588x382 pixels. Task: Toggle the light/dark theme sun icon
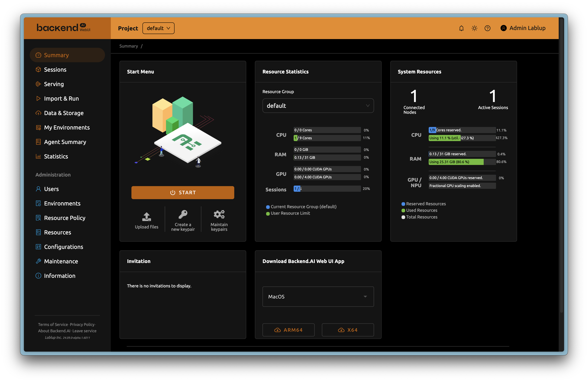[474, 28]
